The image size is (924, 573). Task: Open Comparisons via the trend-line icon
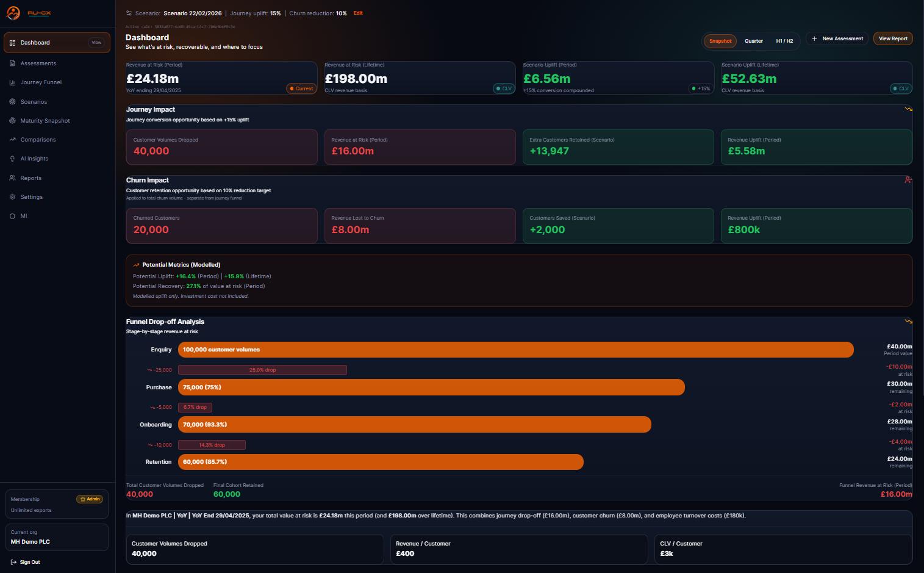pyautogui.click(x=12, y=140)
